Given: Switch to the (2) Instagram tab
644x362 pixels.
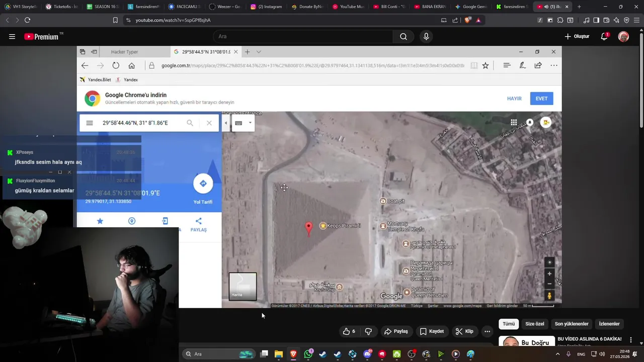Looking at the screenshot, I should pyautogui.click(x=266, y=7).
